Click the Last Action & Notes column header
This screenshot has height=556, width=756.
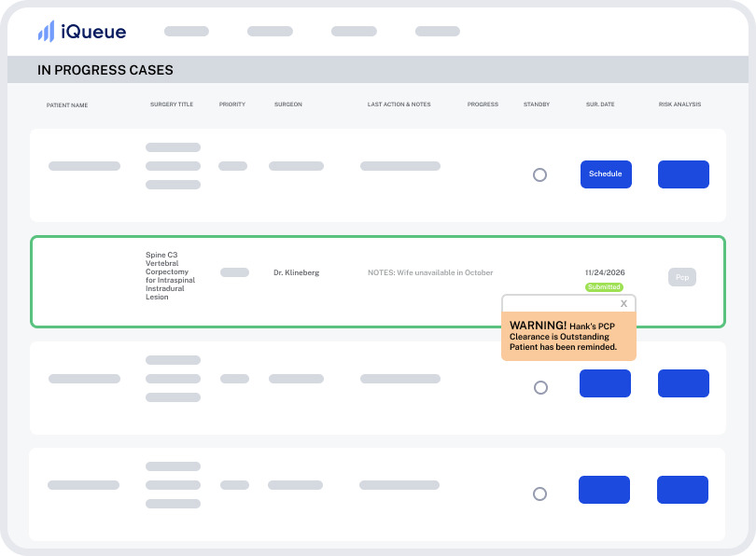399,104
